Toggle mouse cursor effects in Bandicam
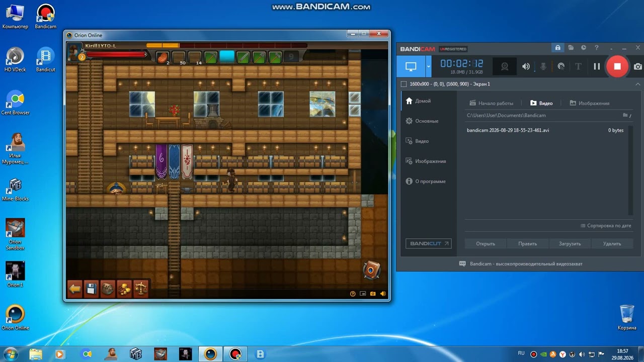Screen dimensions: 644x362 point(561,66)
